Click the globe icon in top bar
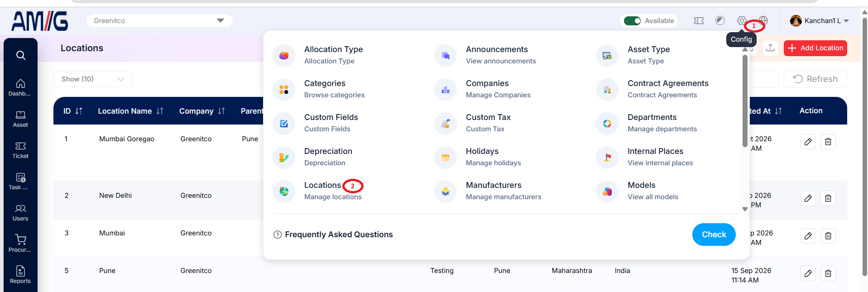This screenshot has height=292, width=868. click(763, 21)
